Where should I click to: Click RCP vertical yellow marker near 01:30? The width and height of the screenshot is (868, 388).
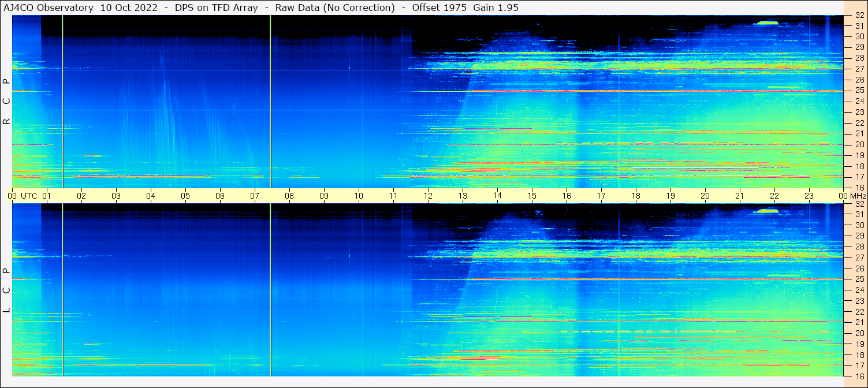[x=62, y=102]
